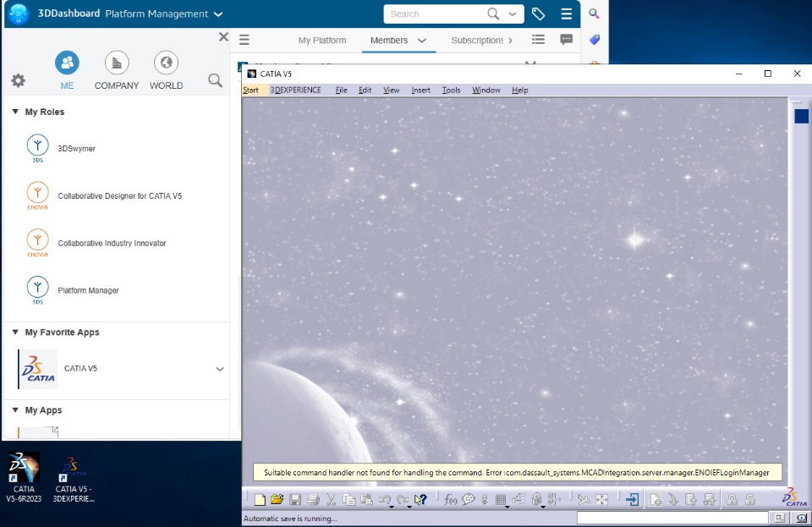Open the File menu in CATIA

[x=341, y=90]
